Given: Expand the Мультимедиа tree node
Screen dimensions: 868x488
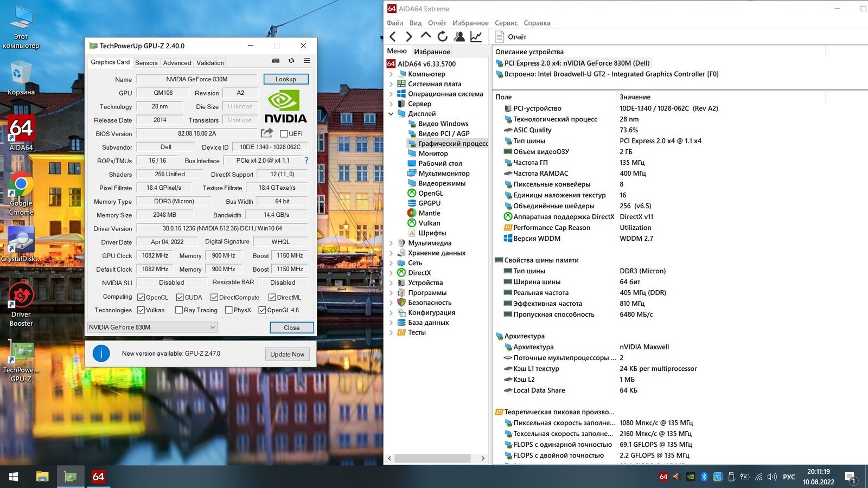Looking at the screenshot, I should point(391,243).
